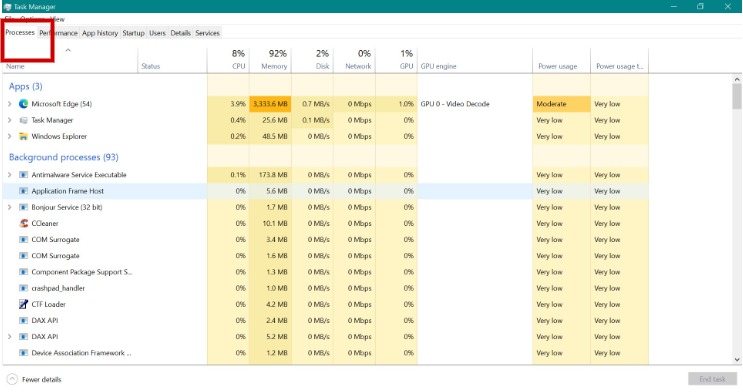Screen dimensions: 743x392
Task: Click the scrollbar up arrow
Action: pyautogui.click(x=736, y=79)
